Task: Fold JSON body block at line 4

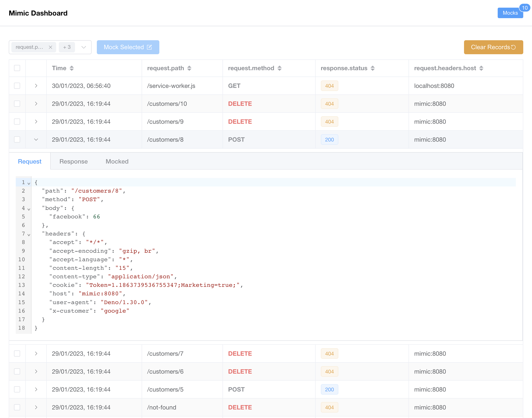Action: [x=29, y=209]
